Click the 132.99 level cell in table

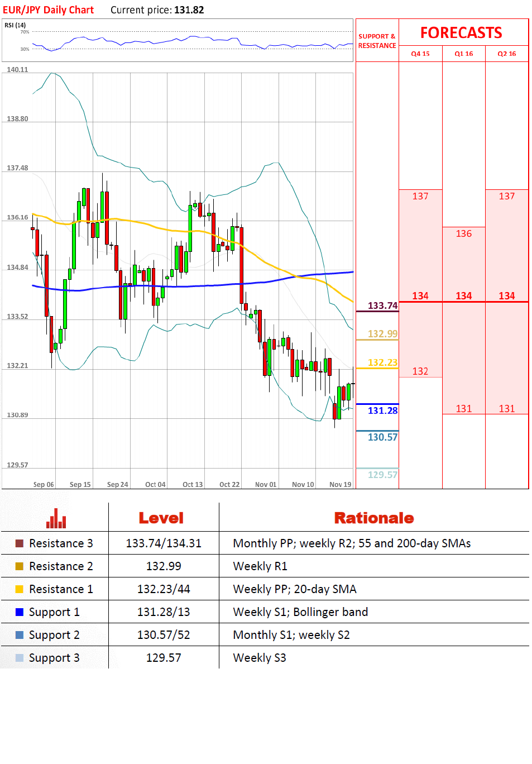pos(164,566)
